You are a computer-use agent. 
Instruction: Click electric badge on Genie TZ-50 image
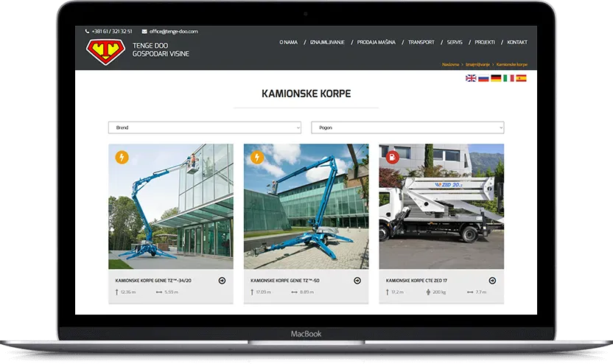coord(257,157)
